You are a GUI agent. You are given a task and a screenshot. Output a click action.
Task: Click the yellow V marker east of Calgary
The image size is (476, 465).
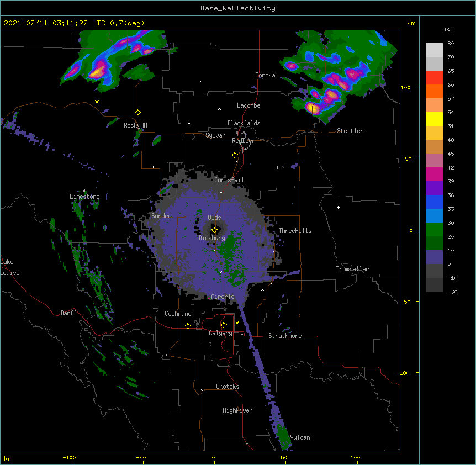[x=237, y=323]
